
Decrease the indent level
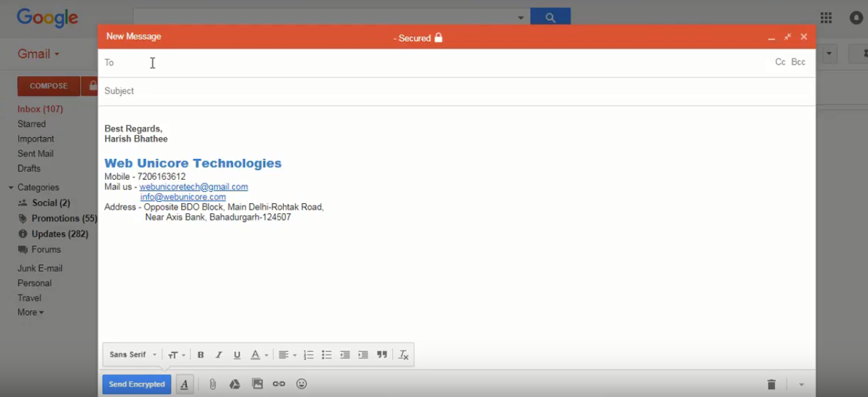[x=345, y=355]
